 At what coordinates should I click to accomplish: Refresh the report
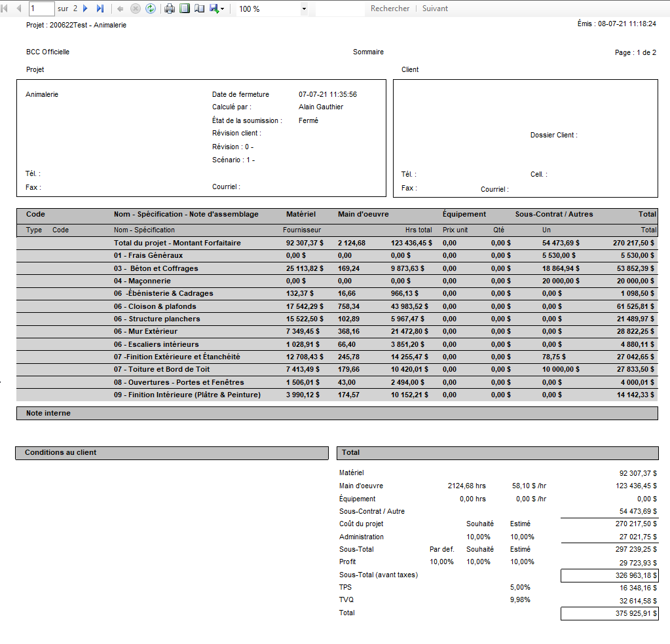pyautogui.click(x=151, y=9)
